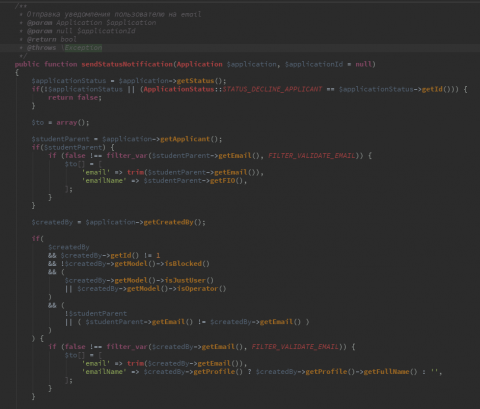Click the first FILTER_VALIDATE_EMAIL constant

click(312, 155)
